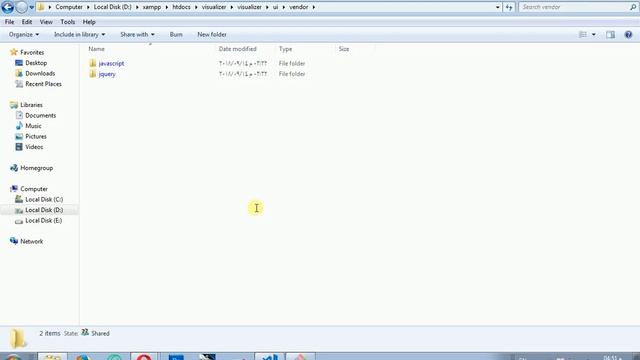
Task: Open the Share with dropdown
Action: click(x=137, y=35)
